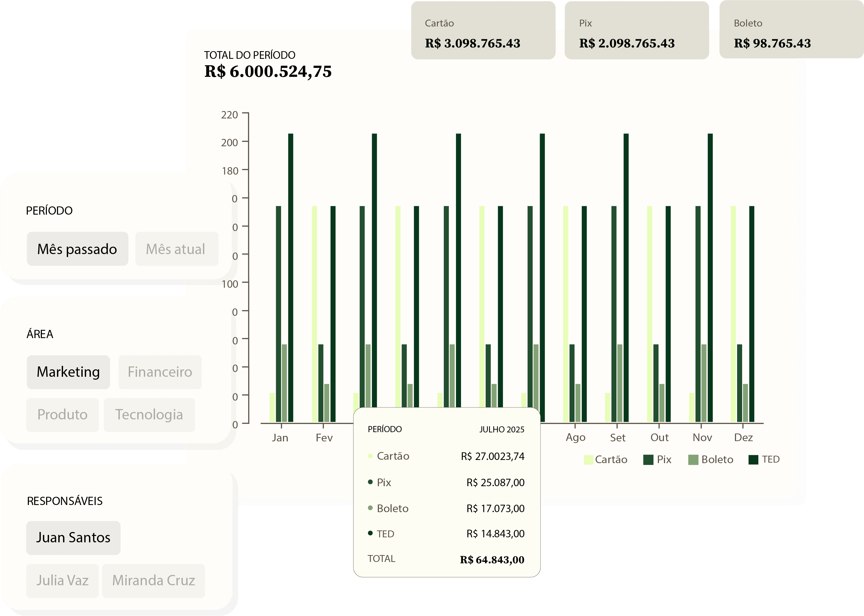The image size is (864, 616).
Task: Select the Mês passado period filter
Action: click(77, 249)
